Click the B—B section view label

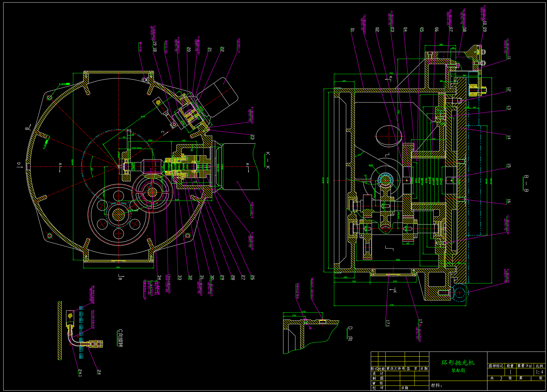tap(526, 183)
